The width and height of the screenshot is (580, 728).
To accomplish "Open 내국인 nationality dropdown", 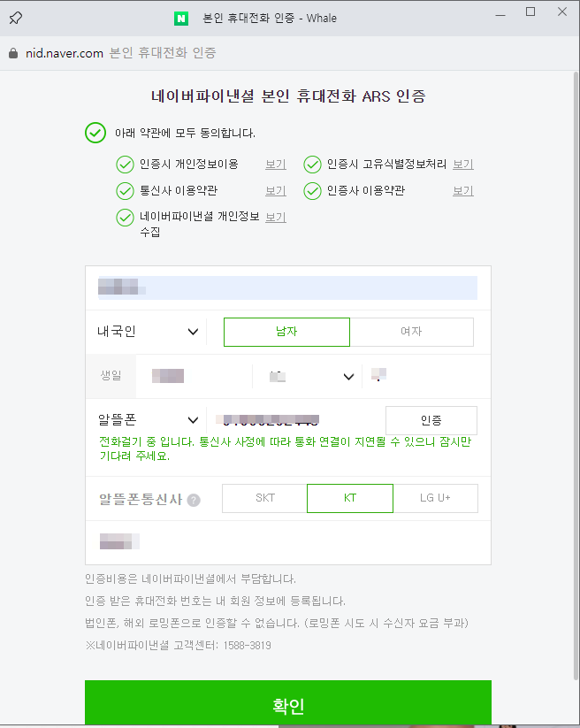I will (x=148, y=332).
